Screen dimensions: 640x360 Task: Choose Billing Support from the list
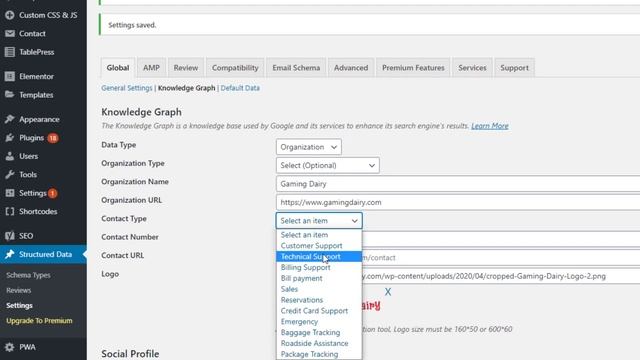[x=319, y=267]
